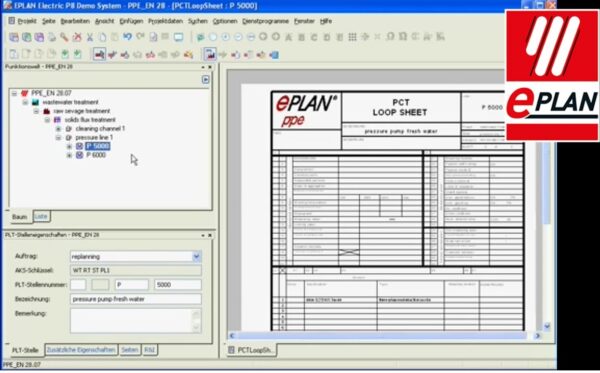
Task: Switch to the Liste tab
Action: [x=41, y=216]
